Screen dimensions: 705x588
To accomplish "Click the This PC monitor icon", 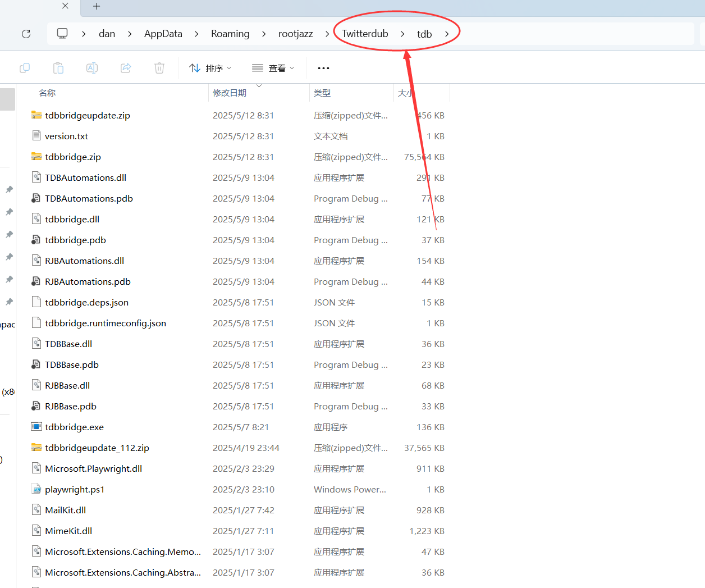I will (62, 34).
